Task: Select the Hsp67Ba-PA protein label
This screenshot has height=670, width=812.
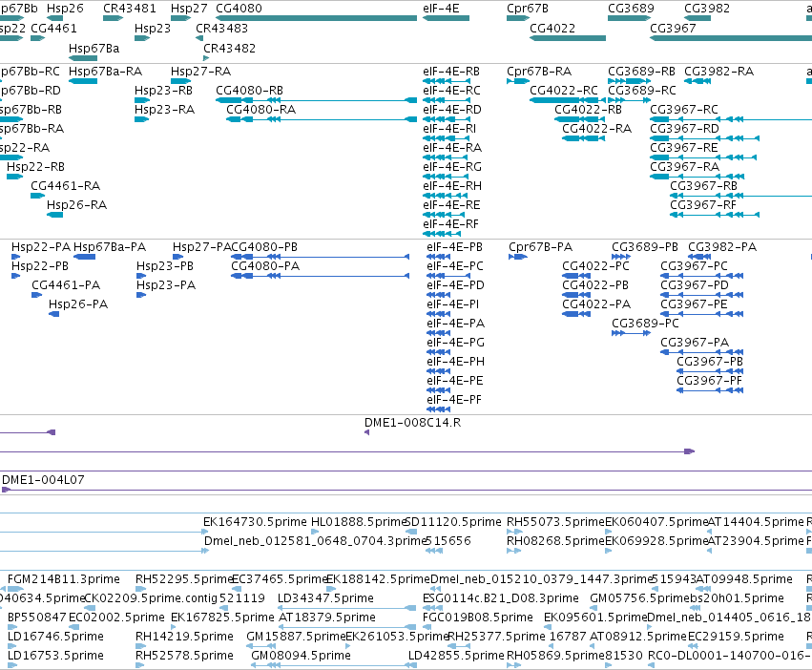Action: pyautogui.click(x=110, y=246)
